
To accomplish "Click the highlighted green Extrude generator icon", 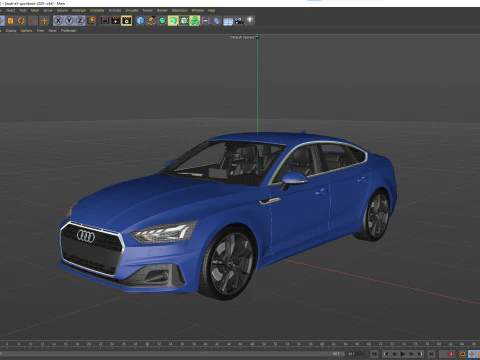I will tap(173, 21).
